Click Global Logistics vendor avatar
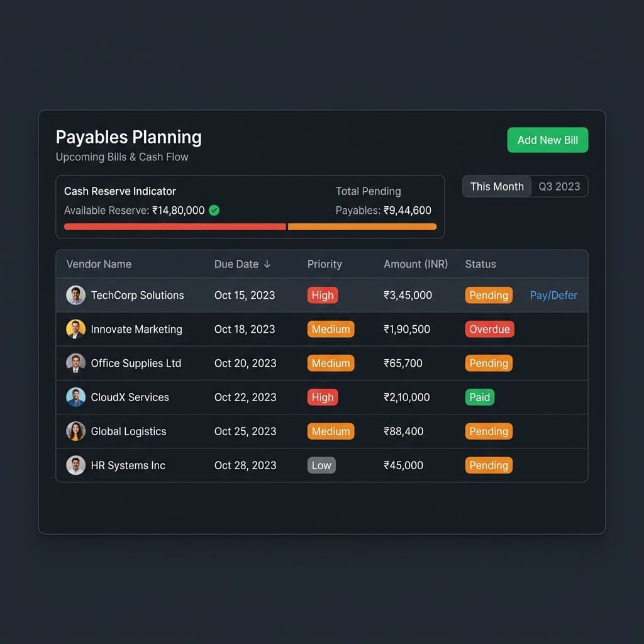The width and height of the screenshot is (644, 644). 75,431
